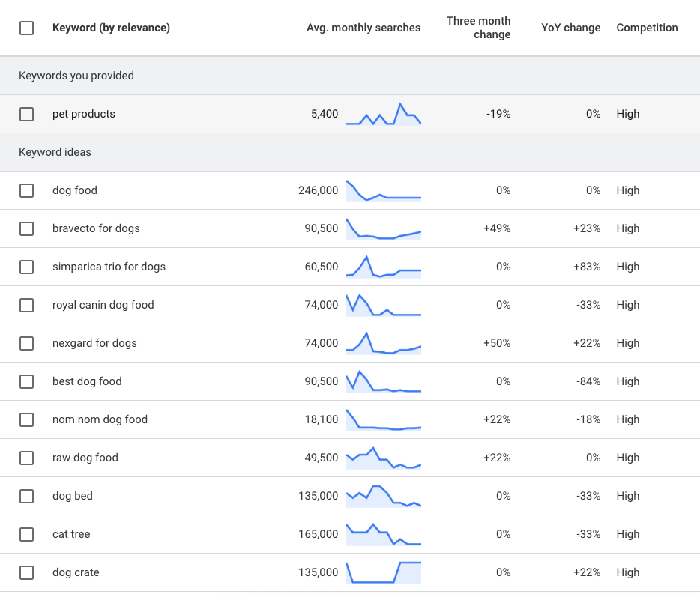This screenshot has height=594, width=700.
Task: Select the keyword royal canin dog food
Action: tap(103, 305)
